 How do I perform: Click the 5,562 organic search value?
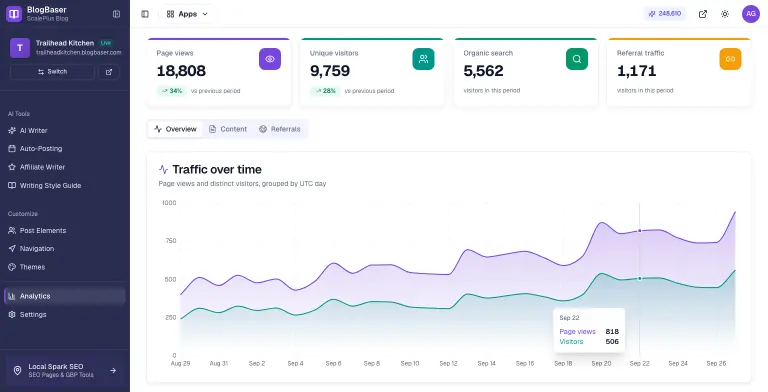(x=483, y=71)
